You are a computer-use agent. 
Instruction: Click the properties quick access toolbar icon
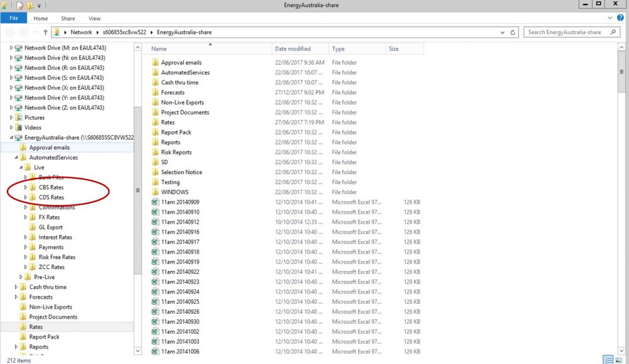pyautogui.click(x=19, y=5)
